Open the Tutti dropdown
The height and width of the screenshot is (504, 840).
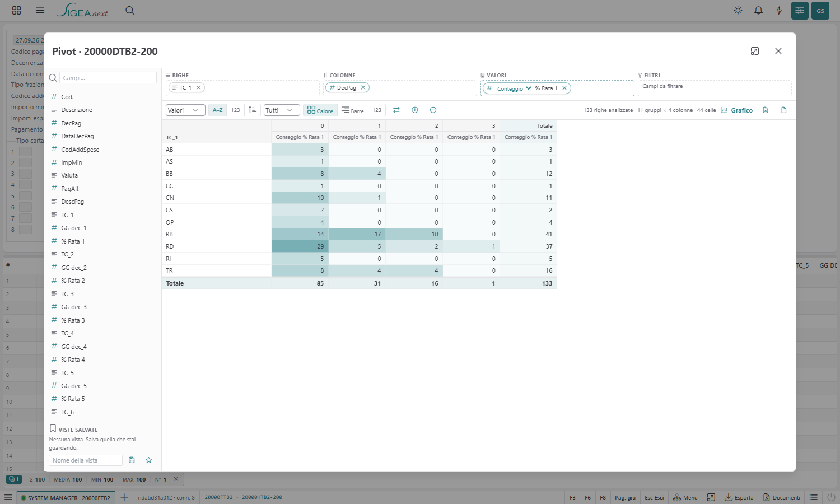pos(282,110)
